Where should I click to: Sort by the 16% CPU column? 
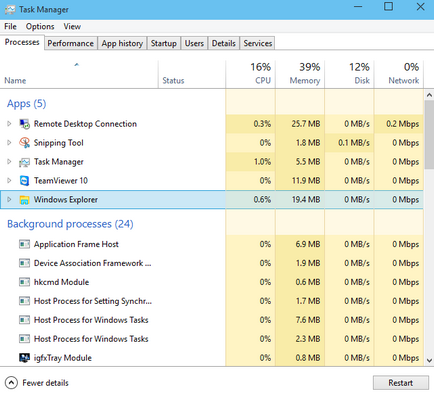point(251,74)
